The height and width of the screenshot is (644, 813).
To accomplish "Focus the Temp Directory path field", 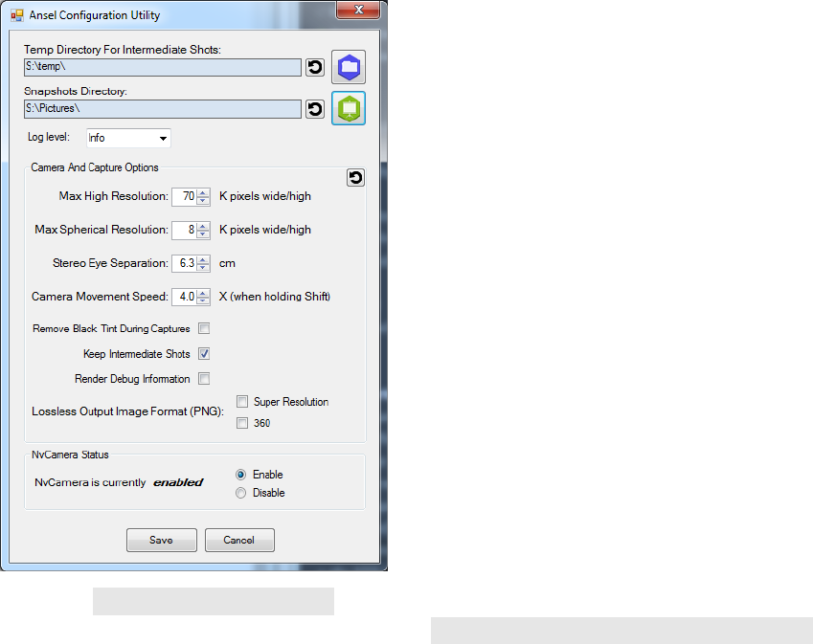I will (162, 67).
